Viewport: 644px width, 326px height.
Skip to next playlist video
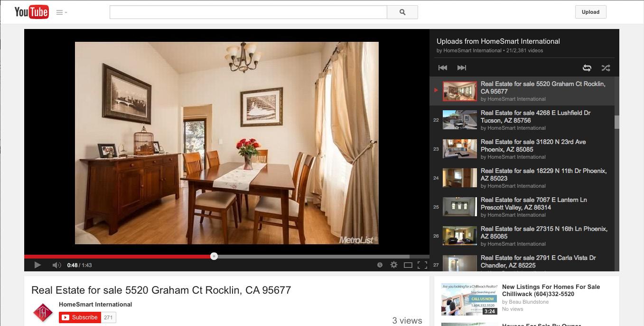tap(462, 68)
